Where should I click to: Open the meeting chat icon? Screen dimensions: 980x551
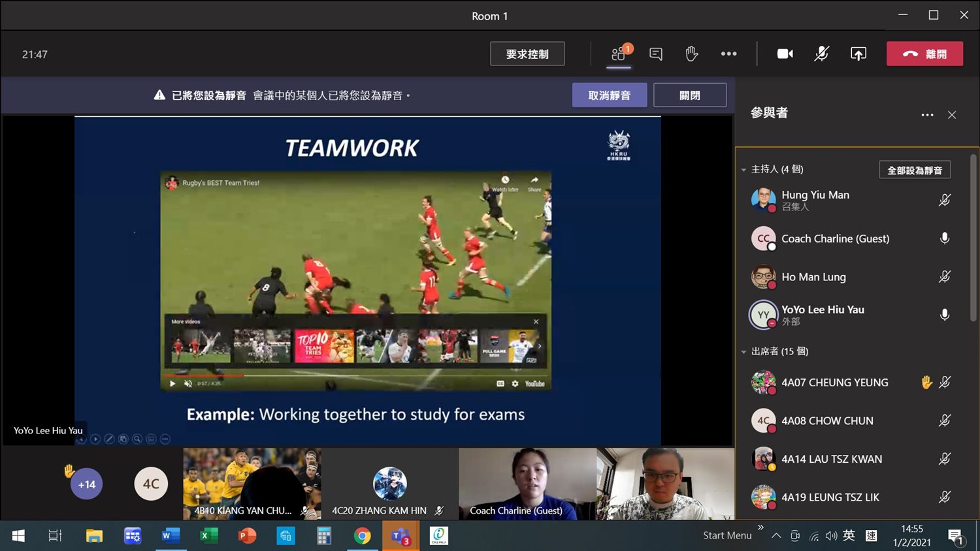click(x=656, y=54)
